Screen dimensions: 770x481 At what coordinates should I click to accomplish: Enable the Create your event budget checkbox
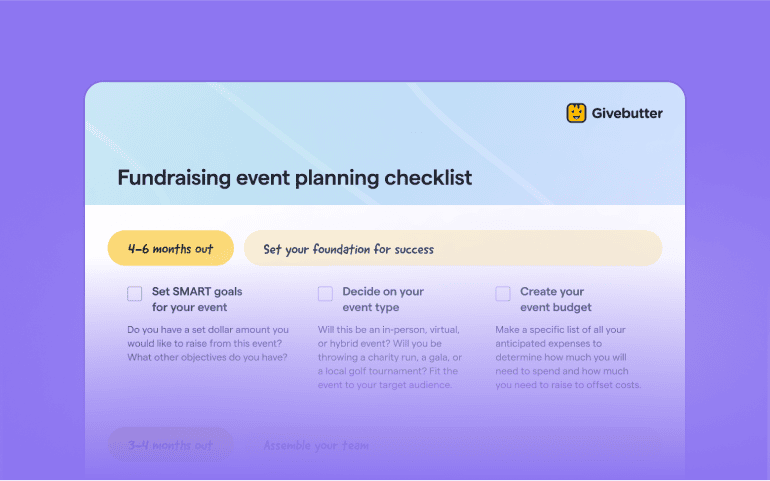click(x=503, y=293)
